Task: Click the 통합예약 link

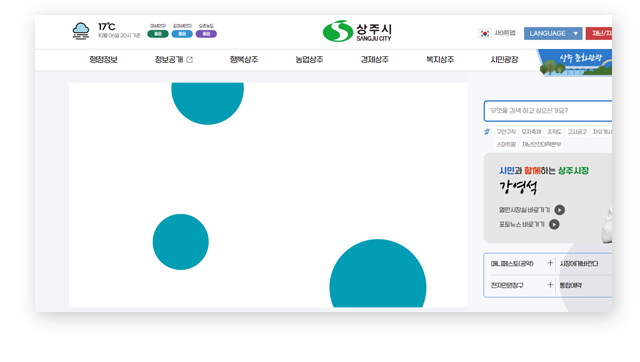Action: (571, 285)
